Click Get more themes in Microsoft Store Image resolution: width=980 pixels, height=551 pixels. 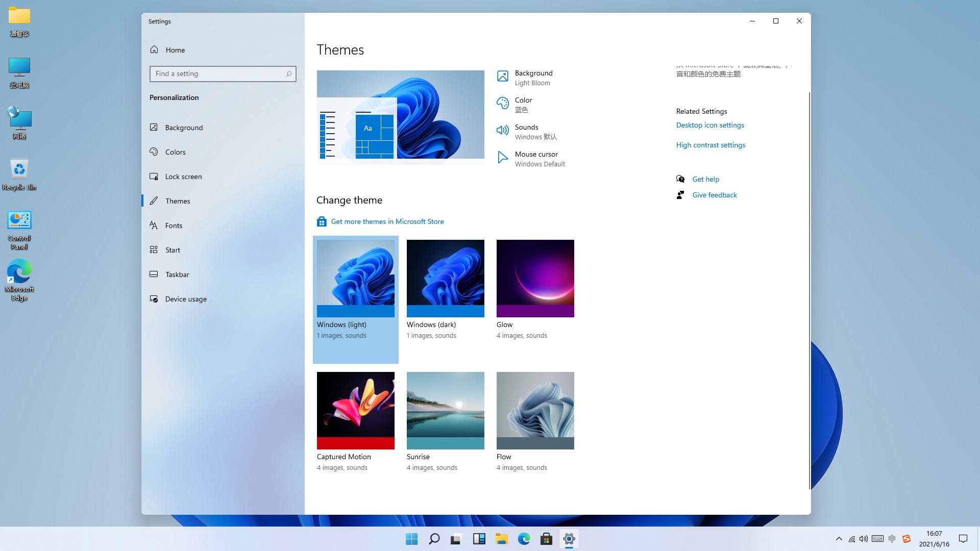[387, 221]
